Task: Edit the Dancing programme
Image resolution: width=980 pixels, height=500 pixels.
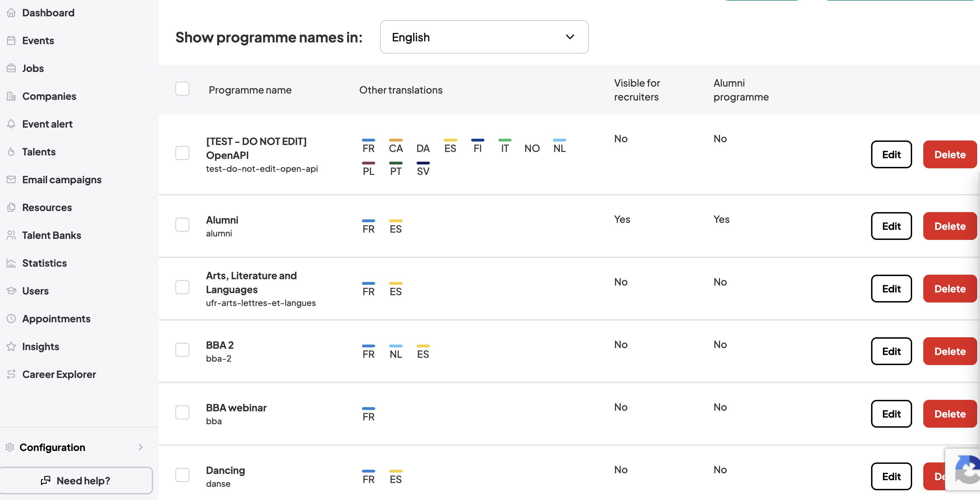Action: click(891, 476)
